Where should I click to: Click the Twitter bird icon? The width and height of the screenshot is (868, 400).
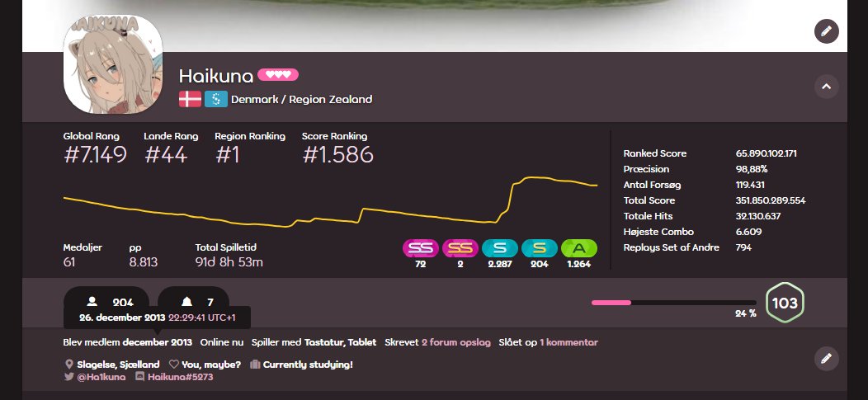(69, 377)
